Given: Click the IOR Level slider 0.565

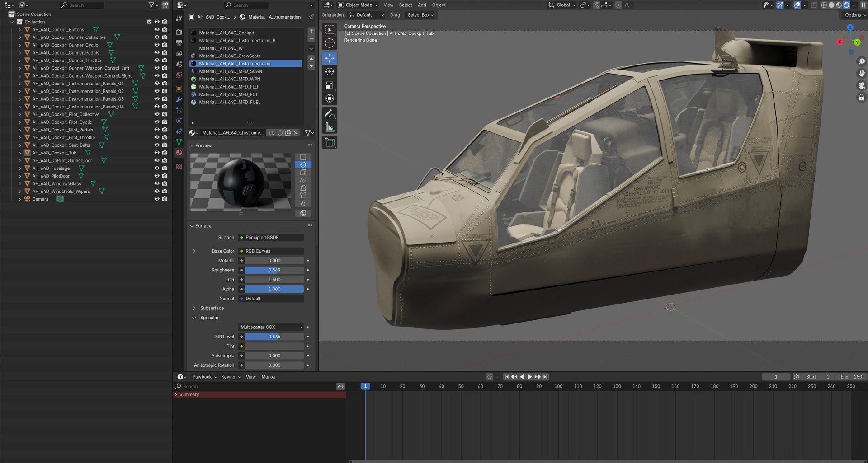Looking at the screenshot, I should pos(274,337).
